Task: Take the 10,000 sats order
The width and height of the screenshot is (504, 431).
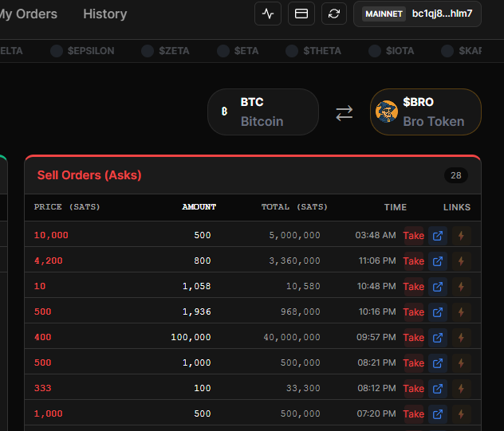Action: coord(414,236)
